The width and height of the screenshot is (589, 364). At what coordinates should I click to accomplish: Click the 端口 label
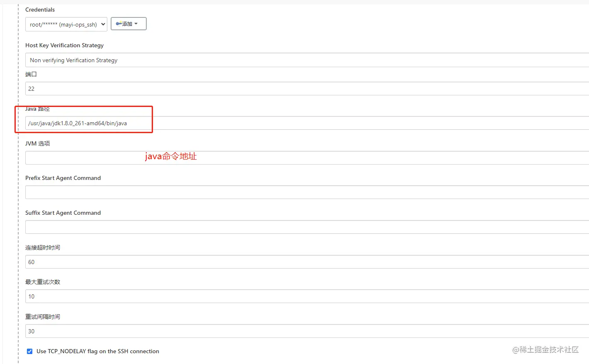point(31,74)
